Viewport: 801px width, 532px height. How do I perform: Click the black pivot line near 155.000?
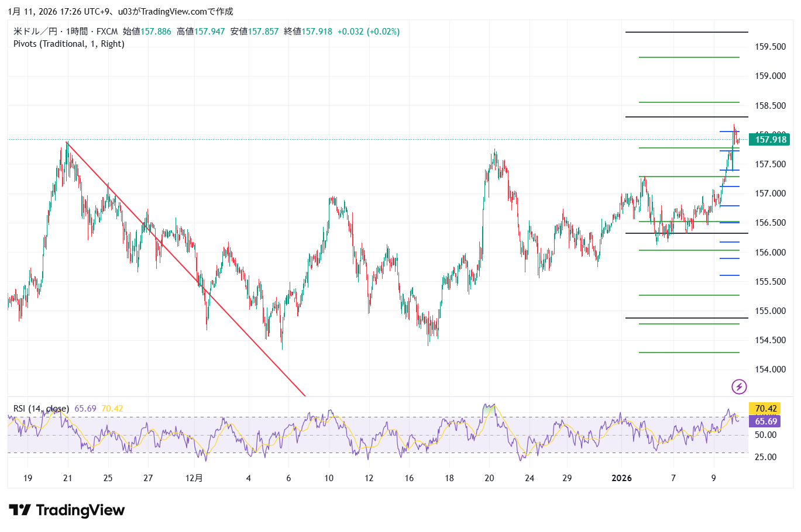[x=686, y=318]
